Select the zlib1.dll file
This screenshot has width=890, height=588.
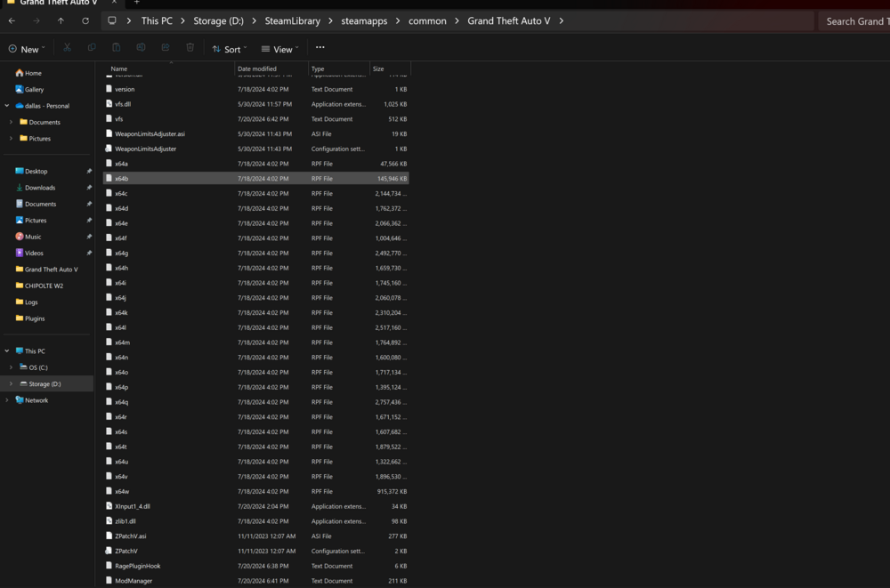tap(256, 521)
